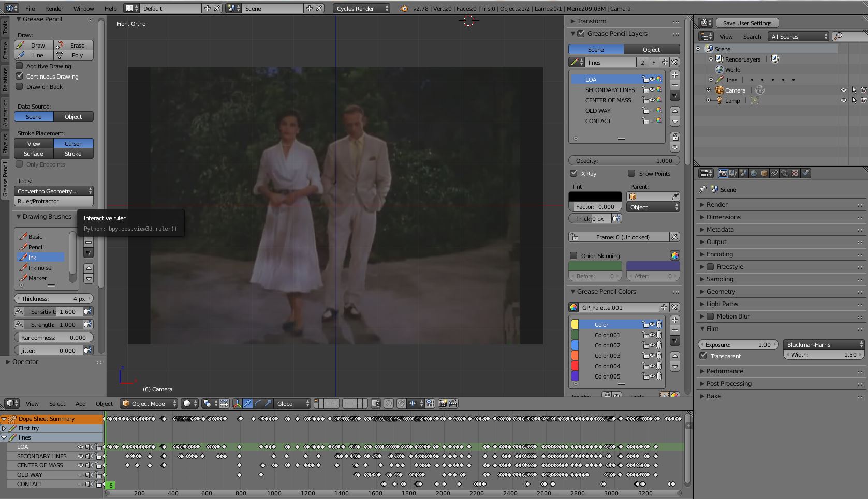This screenshot has height=499, width=868.
Task: Disable the Transparent film checkbox
Action: [703, 356]
